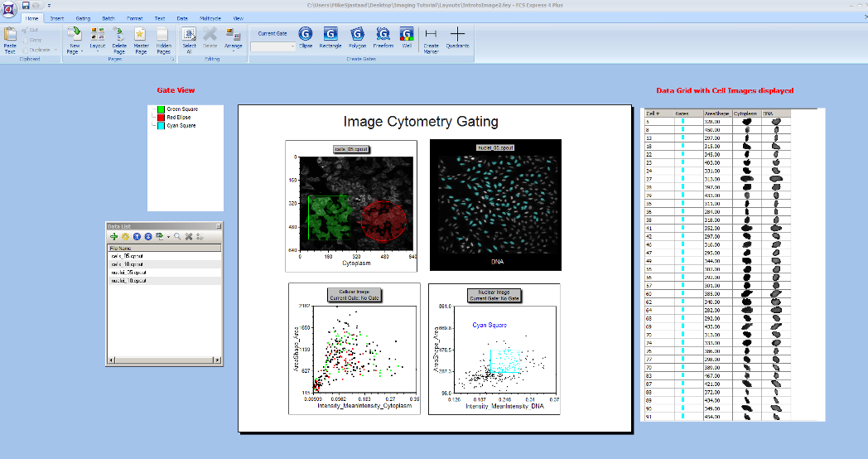Click Data List horizontal scrollbar right arrow
The image size is (868, 459).
[217, 360]
